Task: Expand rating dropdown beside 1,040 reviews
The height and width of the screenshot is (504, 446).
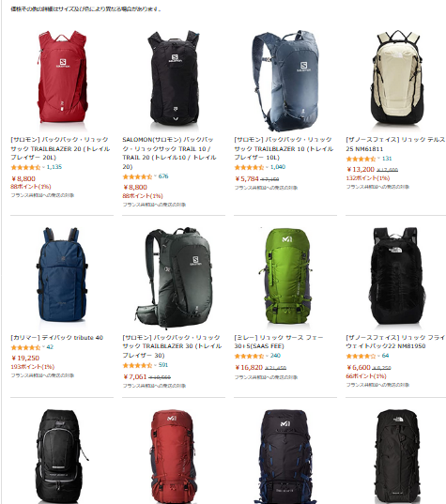Action: pyautogui.click(x=268, y=167)
